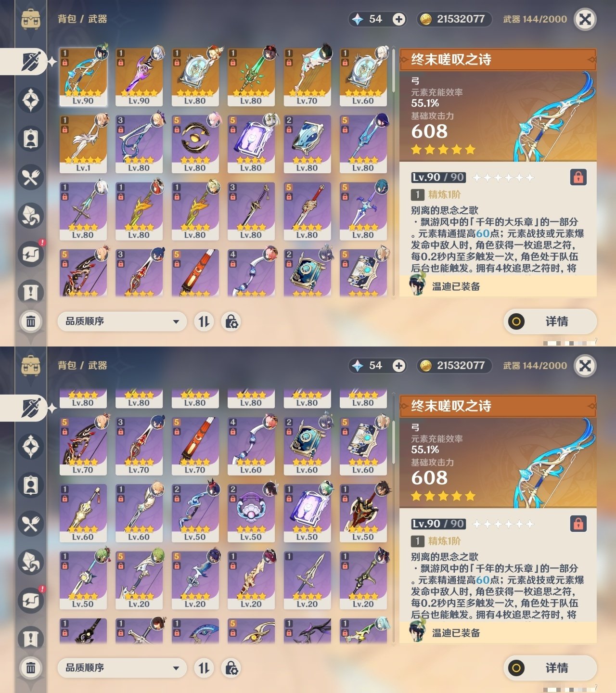Viewport: 616px width, 693px height.
Task: Toggle the quick lock mode icon in upper panel
Action: (231, 321)
